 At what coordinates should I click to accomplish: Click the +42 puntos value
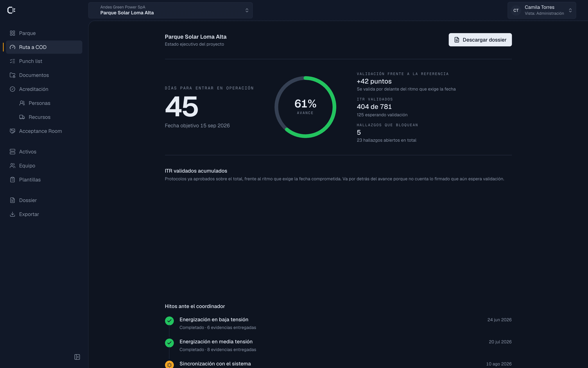(374, 81)
